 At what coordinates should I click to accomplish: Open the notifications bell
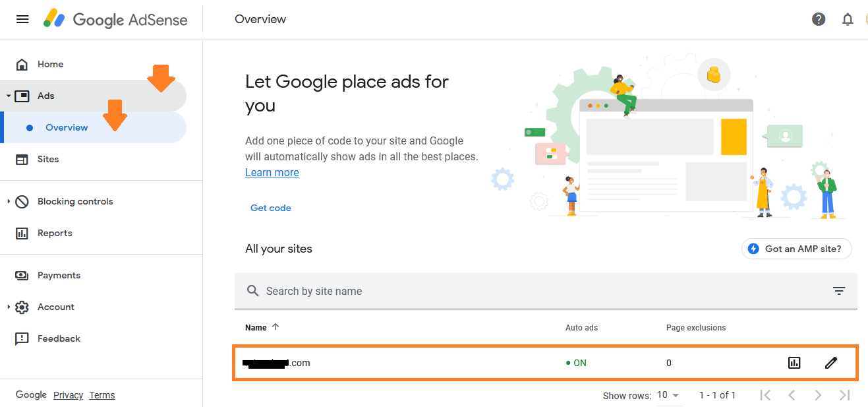848,19
